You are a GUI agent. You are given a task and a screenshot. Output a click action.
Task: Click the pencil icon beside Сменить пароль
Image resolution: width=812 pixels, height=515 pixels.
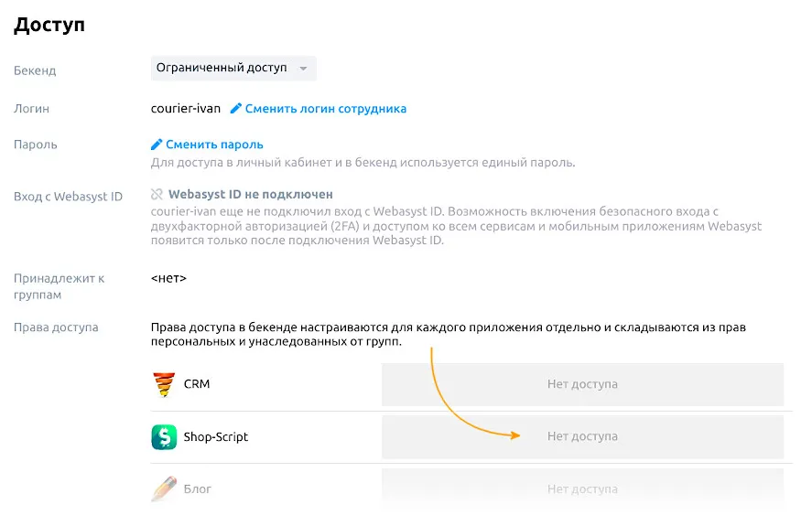[x=157, y=145]
